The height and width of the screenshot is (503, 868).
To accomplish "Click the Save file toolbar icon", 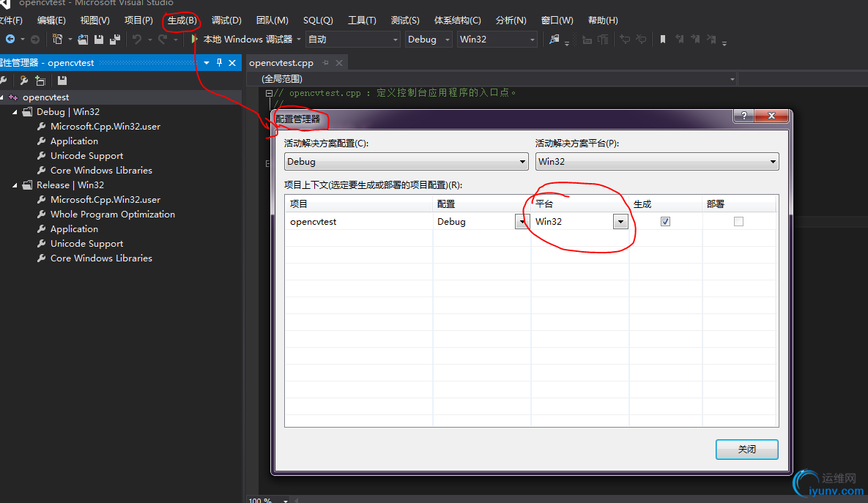I will (99, 40).
